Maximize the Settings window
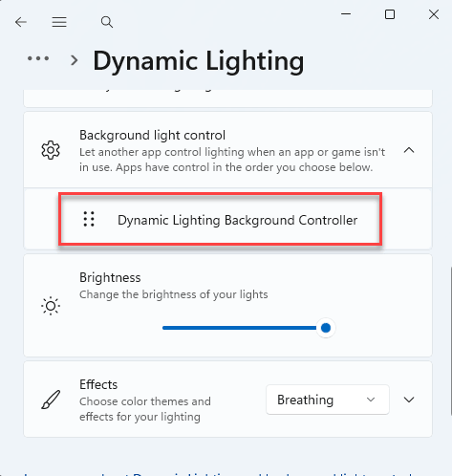 (390, 14)
